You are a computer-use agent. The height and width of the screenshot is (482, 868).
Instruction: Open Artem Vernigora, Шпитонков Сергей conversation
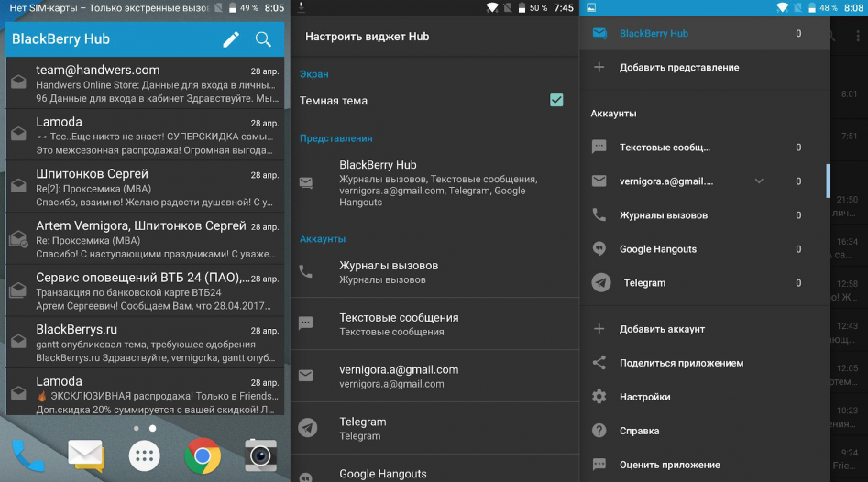(145, 238)
